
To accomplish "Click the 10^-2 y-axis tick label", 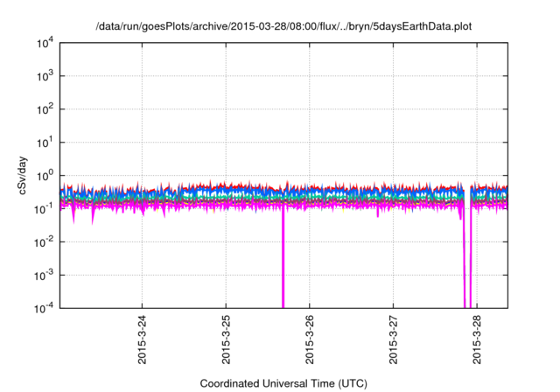I will click(x=44, y=242).
